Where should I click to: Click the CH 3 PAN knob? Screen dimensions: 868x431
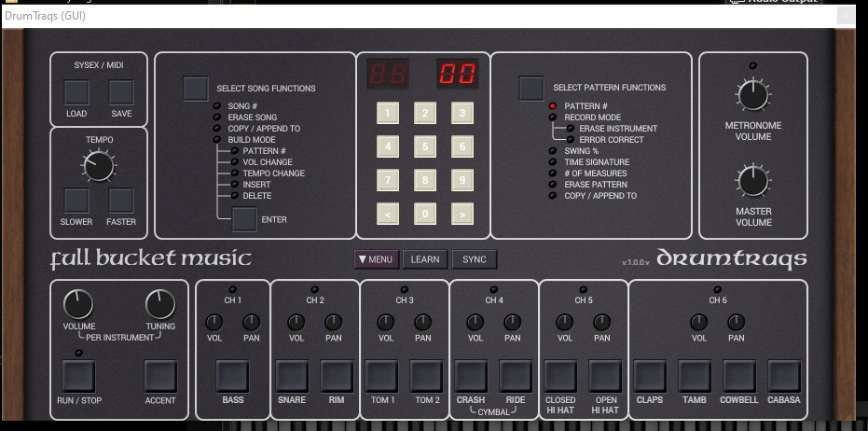click(423, 322)
